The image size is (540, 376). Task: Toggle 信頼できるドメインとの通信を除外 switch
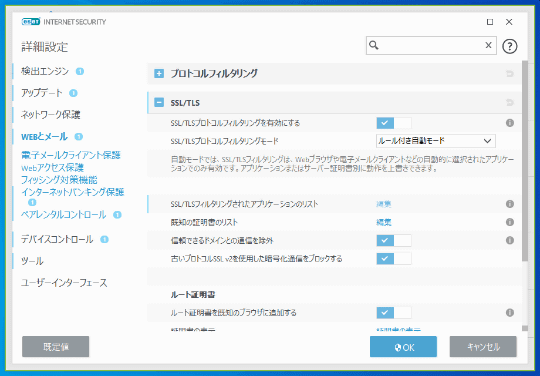[x=394, y=240]
